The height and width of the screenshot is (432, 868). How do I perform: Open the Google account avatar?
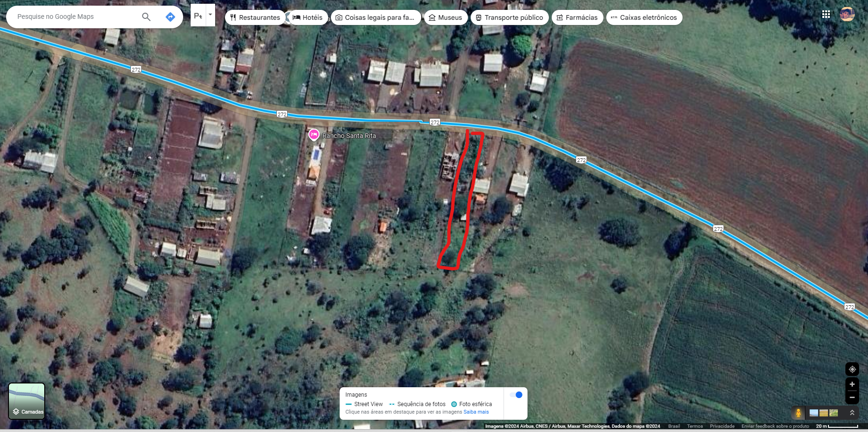point(847,15)
